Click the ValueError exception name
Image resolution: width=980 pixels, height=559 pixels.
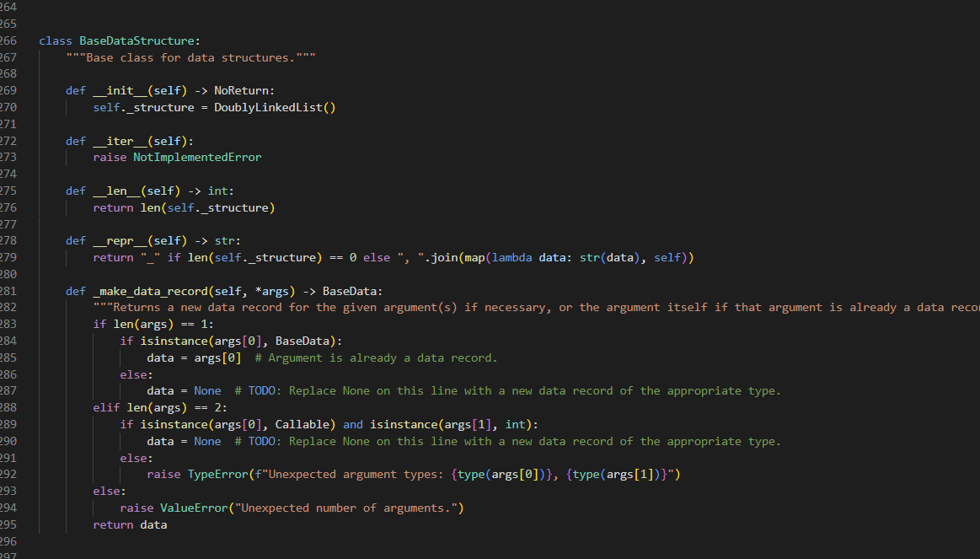click(194, 508)
